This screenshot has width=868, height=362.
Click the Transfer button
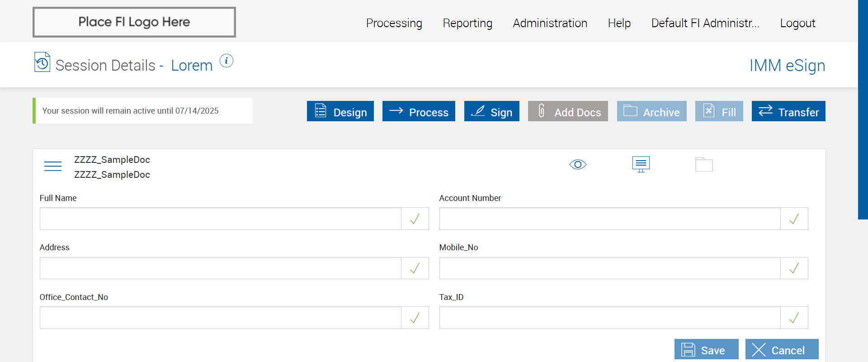[788, 111]
